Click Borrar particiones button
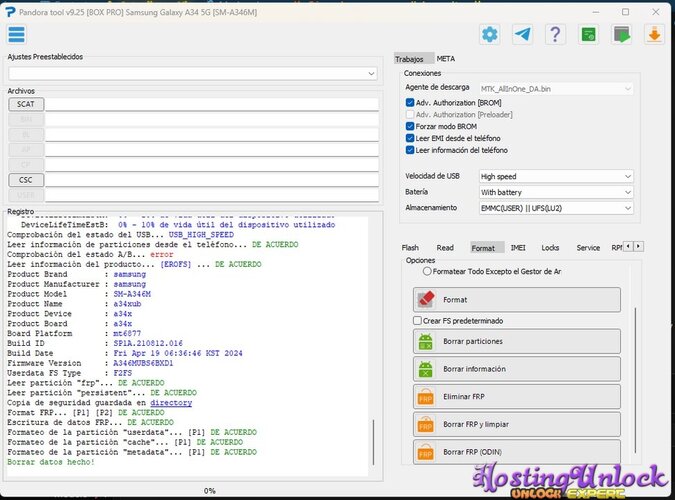 click(x=517, y=341)
